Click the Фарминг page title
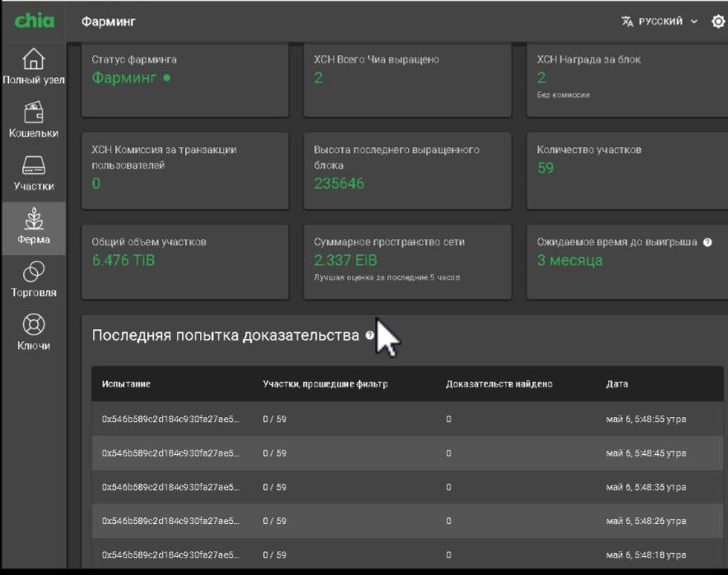 click(x=109, y=21)
